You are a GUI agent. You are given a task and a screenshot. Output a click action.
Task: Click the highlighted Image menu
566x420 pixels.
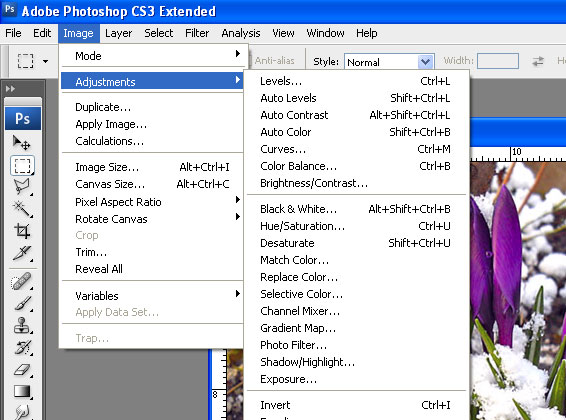pyautogui.click(x=78, y=33)
